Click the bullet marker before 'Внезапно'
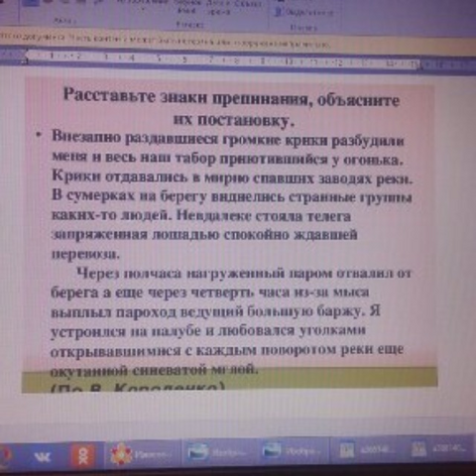The width and height of the screenshot is (476, 476). pyautogui.click(x=39, y=135)
